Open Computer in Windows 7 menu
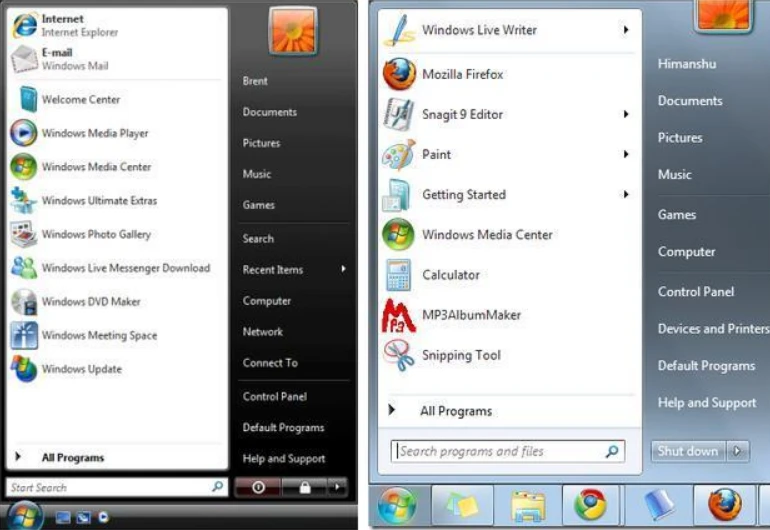Screen dimensions: 770x530 coord(687,251)
